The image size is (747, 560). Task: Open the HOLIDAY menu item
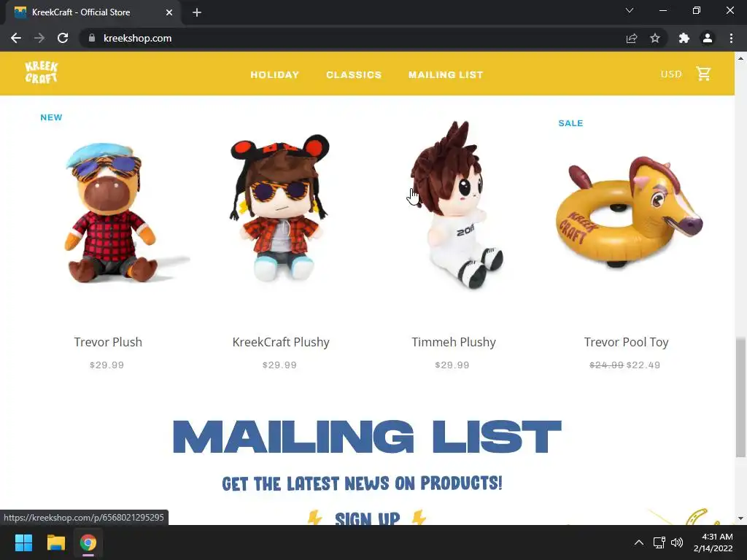pos(275,75)
